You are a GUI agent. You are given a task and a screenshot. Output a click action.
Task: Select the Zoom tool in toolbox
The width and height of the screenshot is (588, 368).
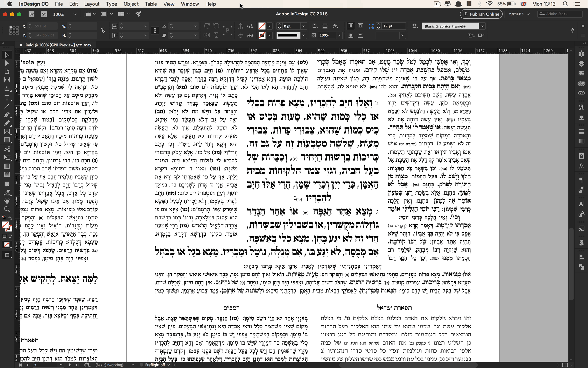(x=7, y=209)
